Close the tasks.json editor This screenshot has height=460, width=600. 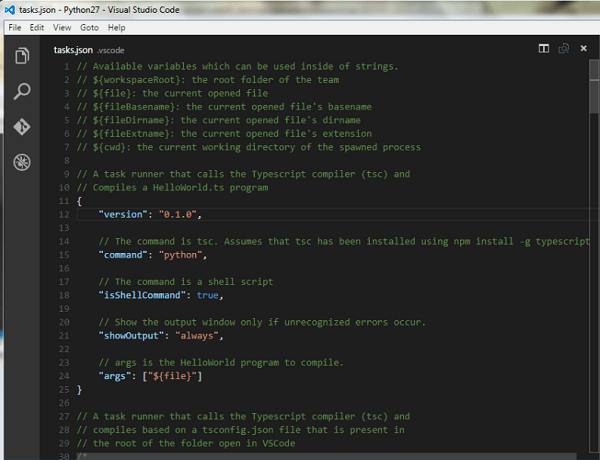584,48
